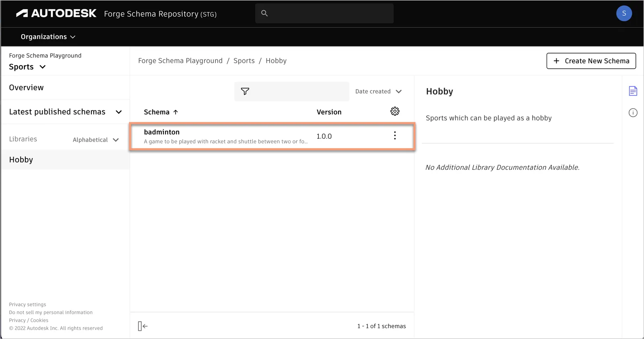
Task: Go to Forge Schema Playground breadcrumb
Action: pyautogui.click(x=180, y=61)
